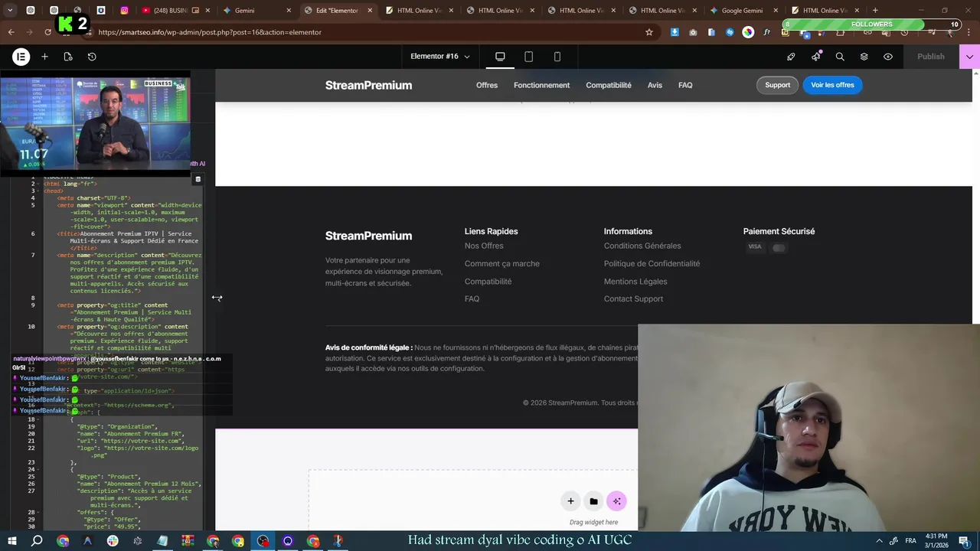Open the Elementor finder search icon
This screenshot has height=551, width=980.
[x=840, y=57]
